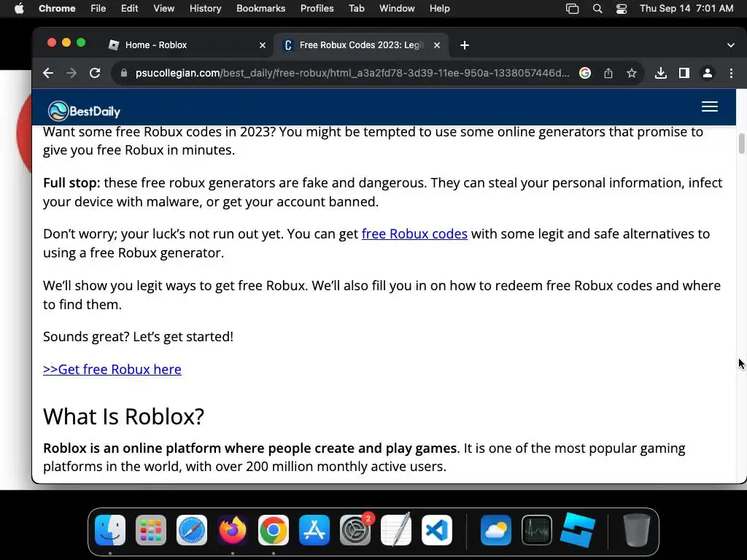Open the Chrome profile avatar
The width and height of the screenshot is (747, 560).
point(708,74)
